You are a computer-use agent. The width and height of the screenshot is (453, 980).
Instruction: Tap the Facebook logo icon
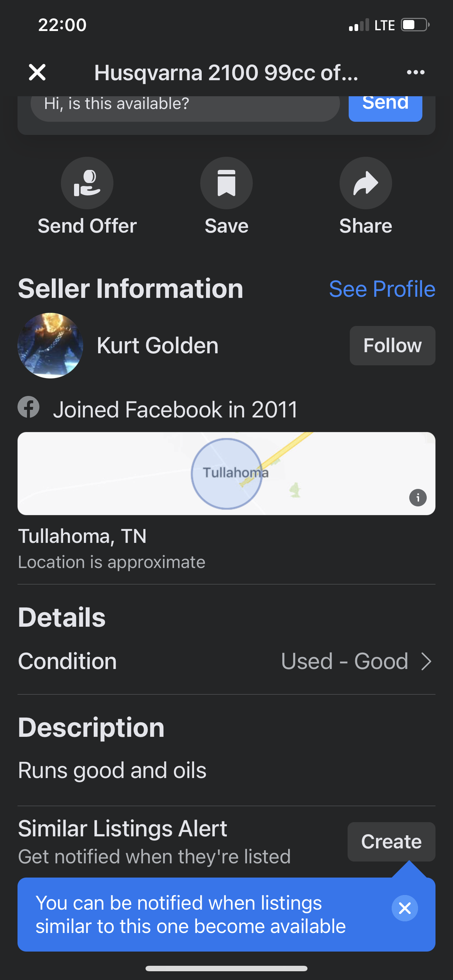(28, 408)
